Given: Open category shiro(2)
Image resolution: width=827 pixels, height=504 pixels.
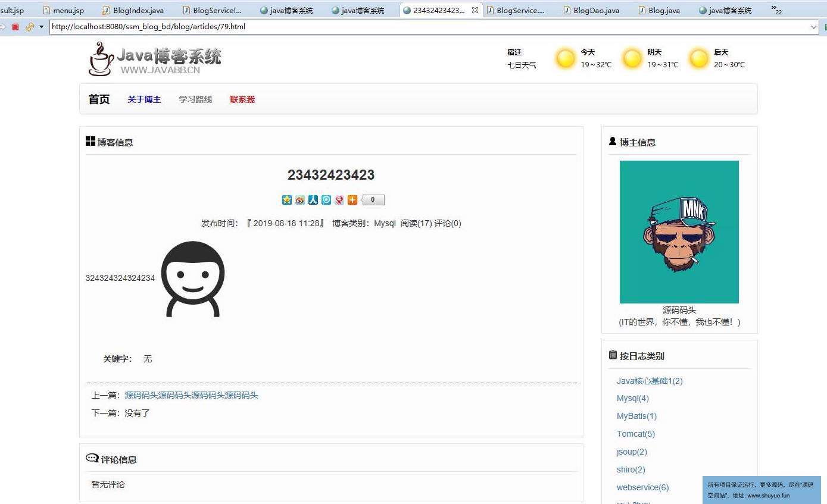Looking at the screenshot, I should coord(631,470).
